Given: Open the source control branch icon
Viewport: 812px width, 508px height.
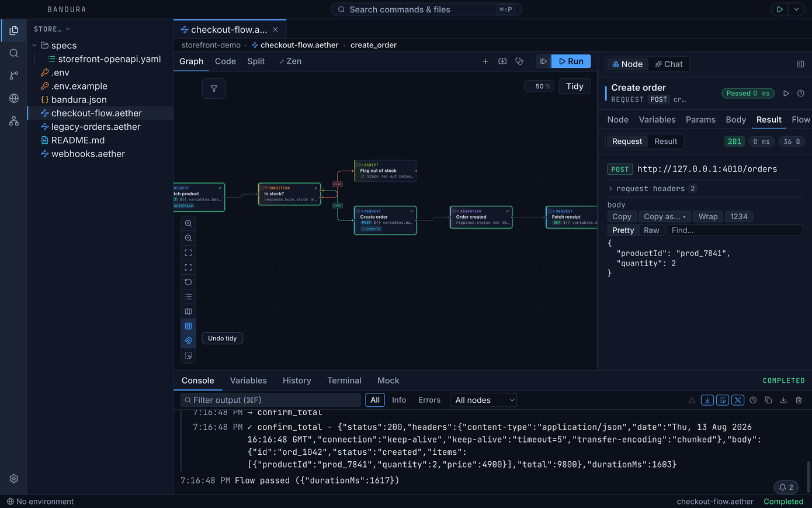Looking at the screenshot, I should point(14,75).
